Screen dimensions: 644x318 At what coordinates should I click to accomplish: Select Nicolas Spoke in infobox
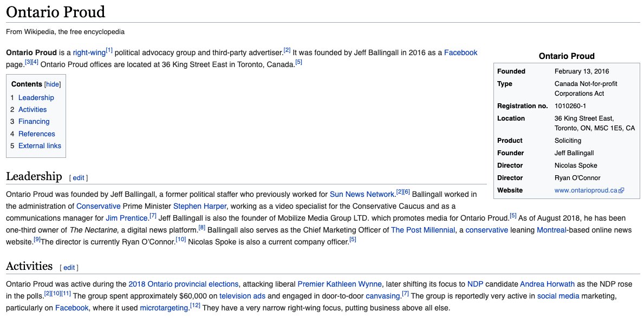(576, 165)
